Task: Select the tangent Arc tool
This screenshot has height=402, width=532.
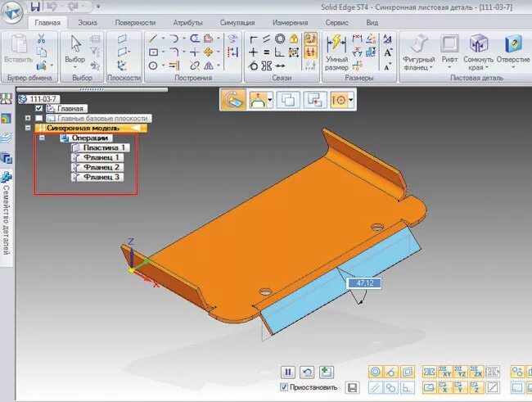Action: 174,38
